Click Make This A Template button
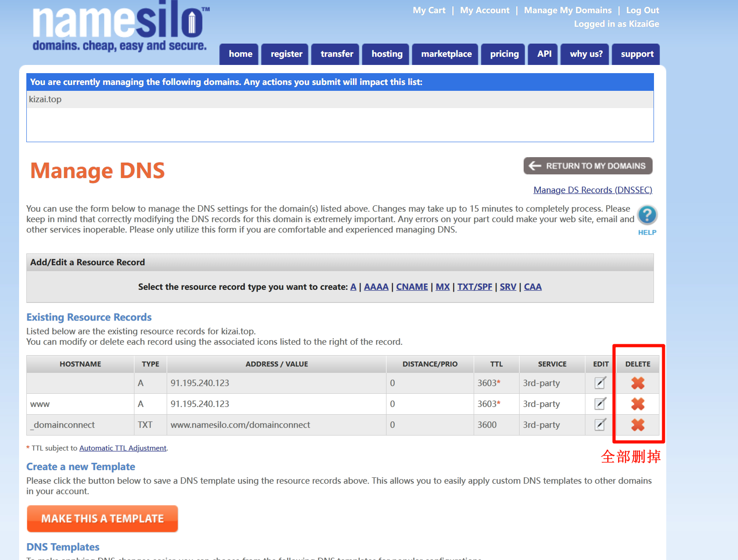 102,519
